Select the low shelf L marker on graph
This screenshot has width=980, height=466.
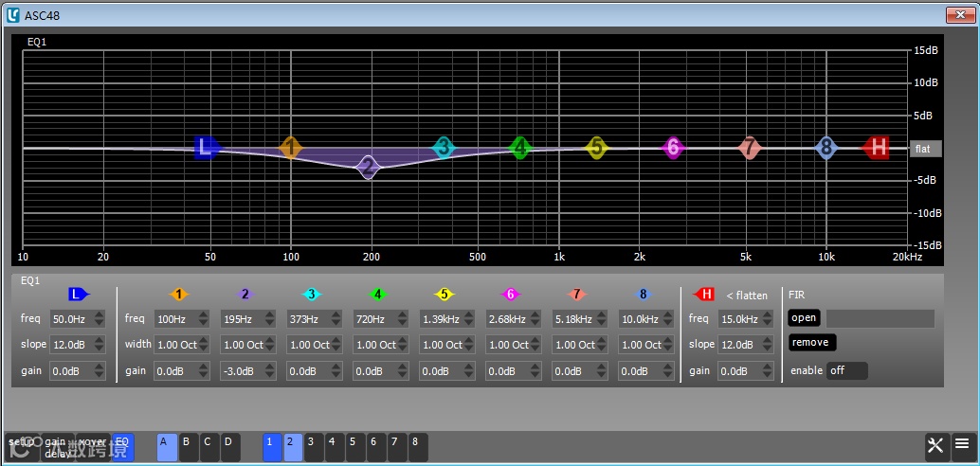click(207, 148)
